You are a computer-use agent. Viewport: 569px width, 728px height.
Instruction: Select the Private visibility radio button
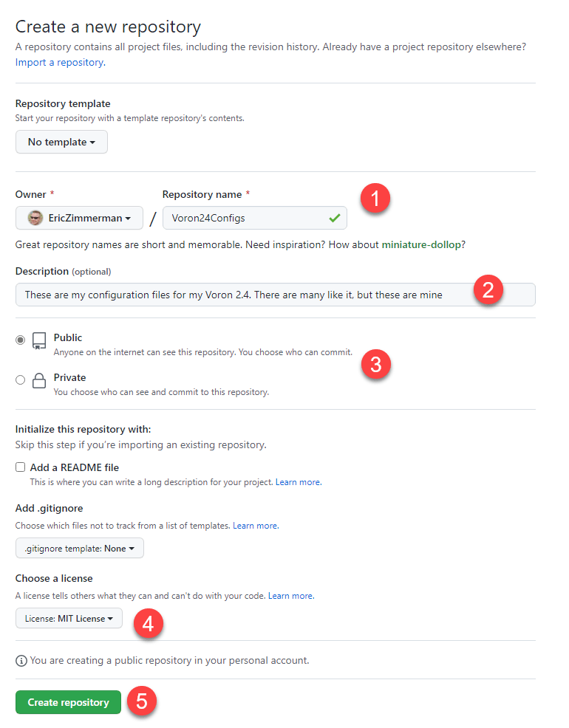point(21,380)
